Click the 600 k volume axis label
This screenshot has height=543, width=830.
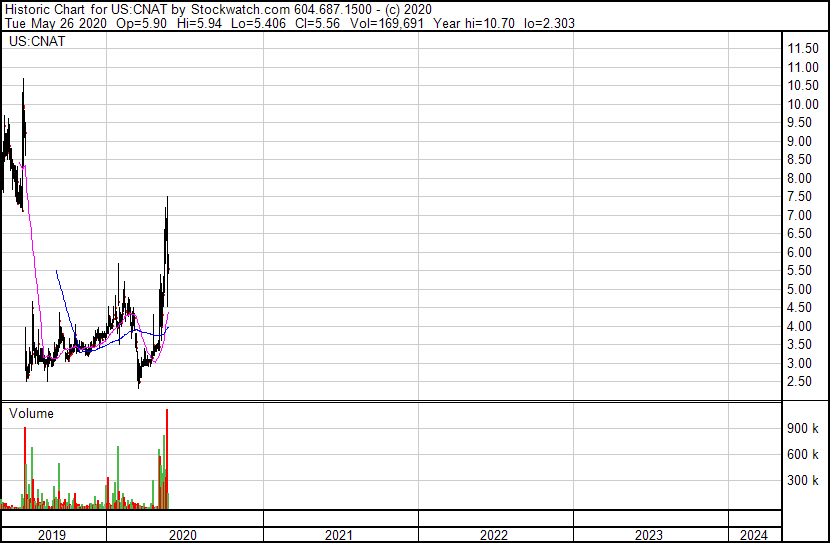pyautogui.click(x=803, y=455)
